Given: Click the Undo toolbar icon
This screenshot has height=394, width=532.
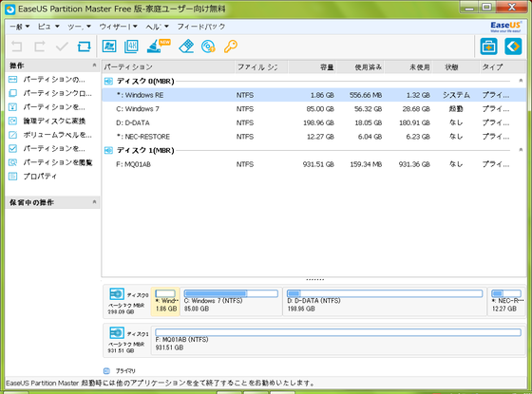Looking at the screenshot, I should [17, 47].
